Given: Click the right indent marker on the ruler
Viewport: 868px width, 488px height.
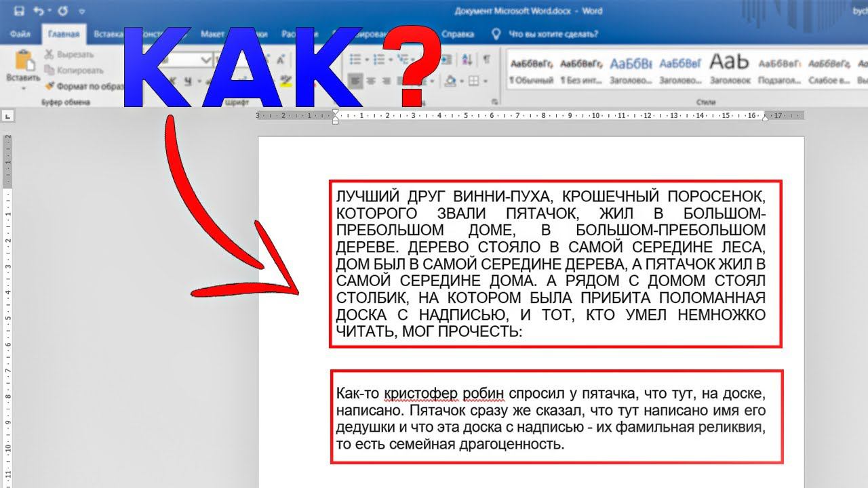Looking at the screenshot, I should (x=765, y=117).
